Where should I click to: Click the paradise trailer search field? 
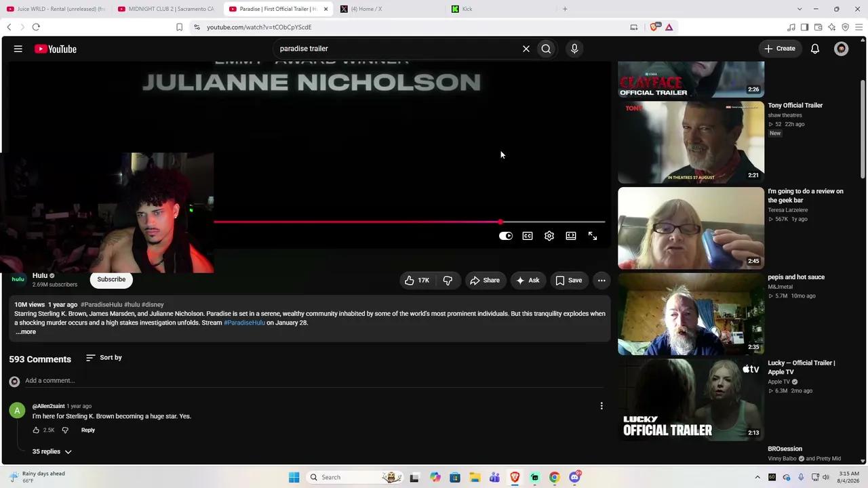click(x=397, y=49)
